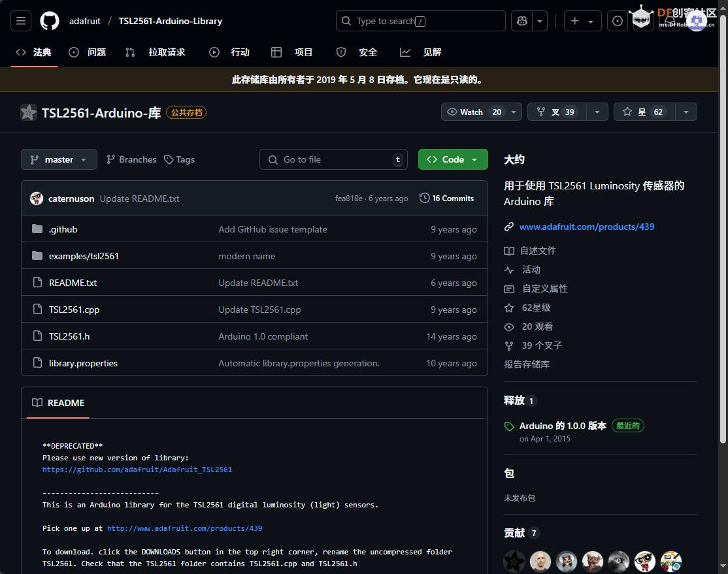
Task: Click the Go to file input field
Action: [x=333, y=159]
